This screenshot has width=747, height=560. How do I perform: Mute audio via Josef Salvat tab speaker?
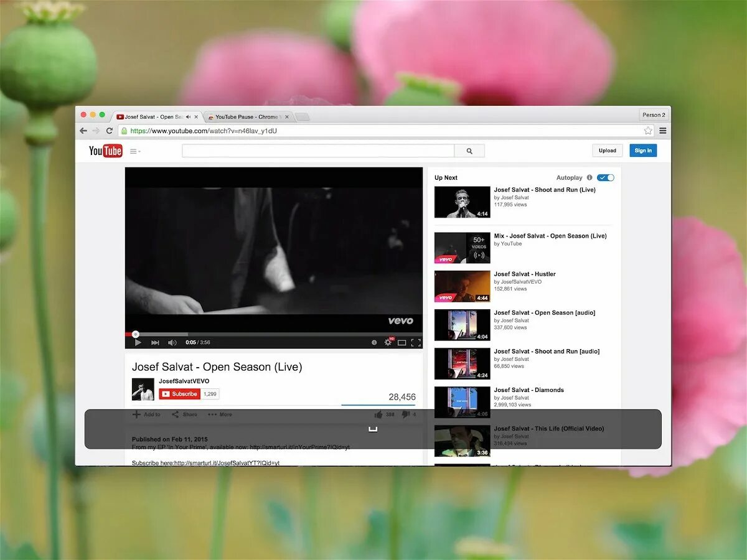click(x=188, y=117)
